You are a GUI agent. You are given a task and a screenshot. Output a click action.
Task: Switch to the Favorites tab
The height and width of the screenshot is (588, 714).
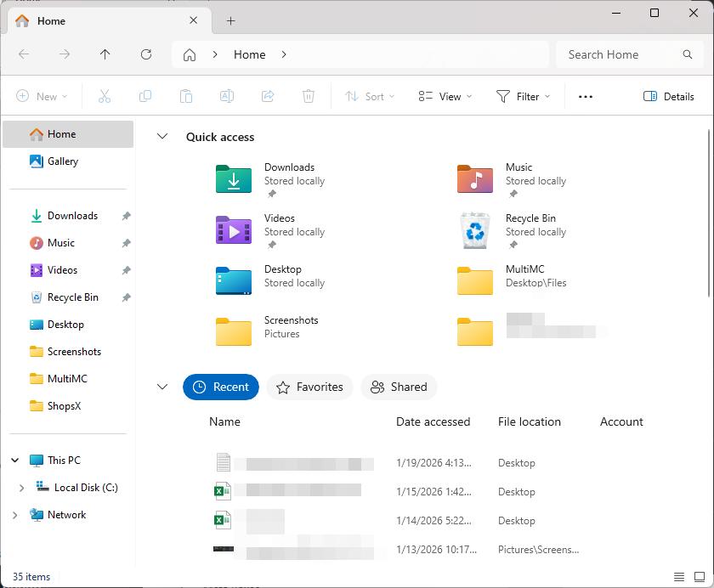[309, 387]
